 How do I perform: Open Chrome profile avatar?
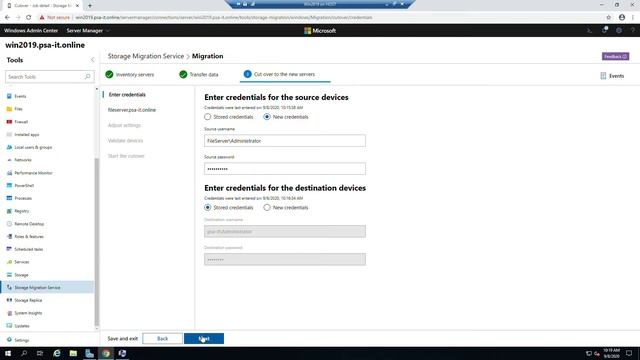tap(622, 18)
